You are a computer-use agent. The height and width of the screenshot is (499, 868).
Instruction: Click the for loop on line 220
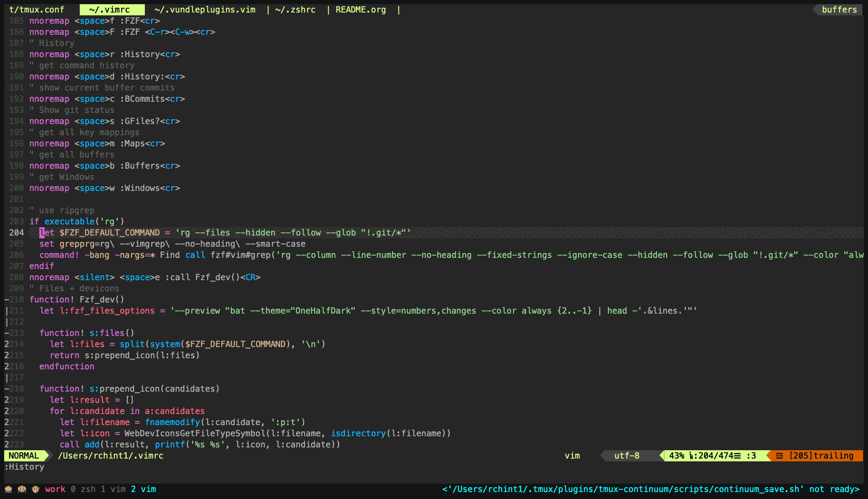(x=127, y=411)
